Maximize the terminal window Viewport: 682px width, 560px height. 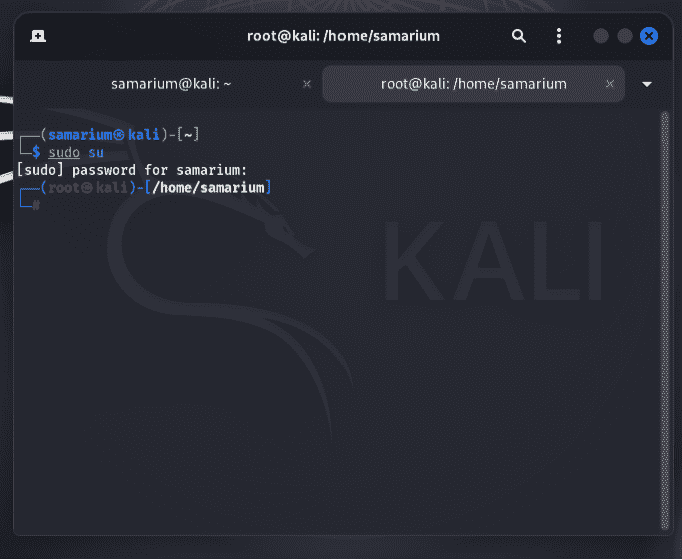(625, 36)
